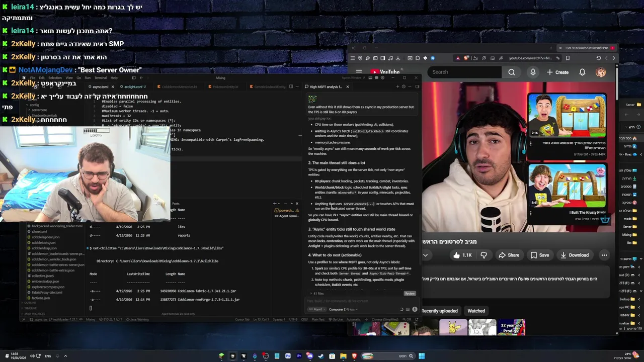Open File Explorer from the taskbar
The width and height of the screenshot is (644, 362).
point(343,356)
